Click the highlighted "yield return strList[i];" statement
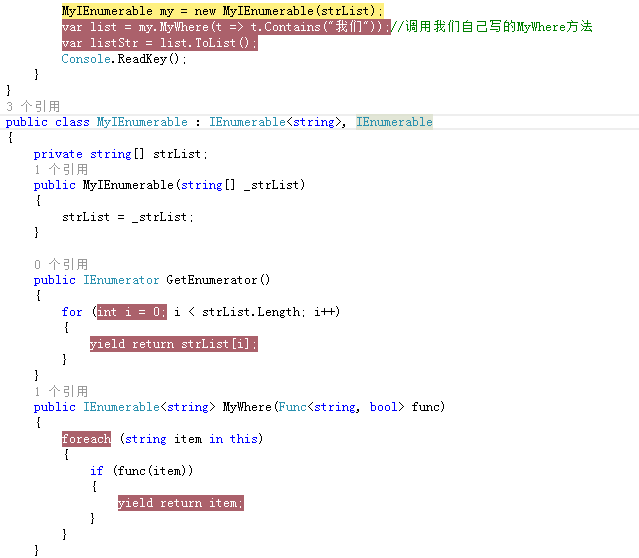Image resolution: width=639 pixels, height=558 pixels. (174, 344)
